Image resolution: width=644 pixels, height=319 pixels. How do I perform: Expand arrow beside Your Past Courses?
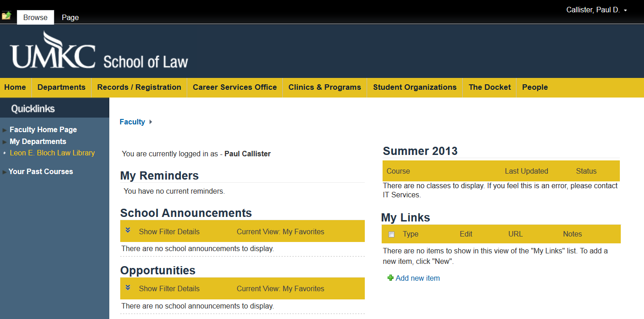(5, 172)
